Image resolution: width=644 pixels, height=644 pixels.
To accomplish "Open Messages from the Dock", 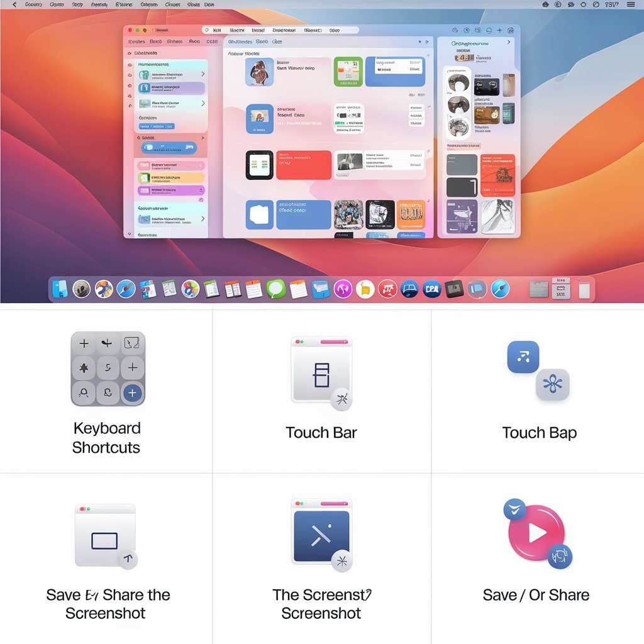I will click(x=275, y=289).
